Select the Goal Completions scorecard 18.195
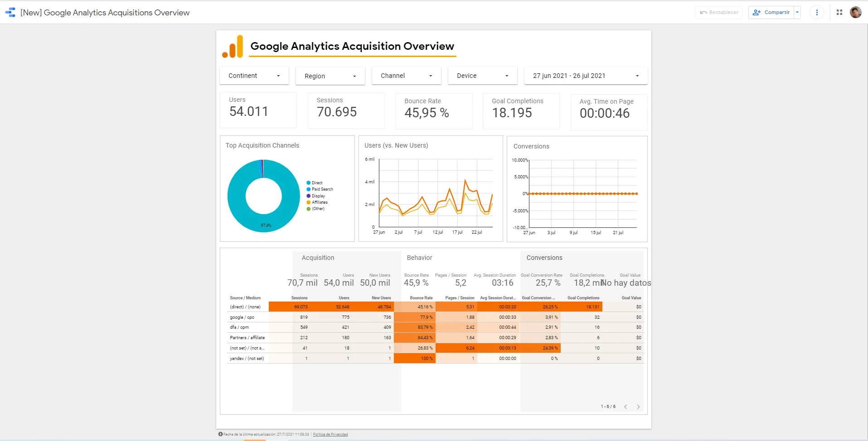The height and width of the screenshot is (441, 868). [521, 111]
